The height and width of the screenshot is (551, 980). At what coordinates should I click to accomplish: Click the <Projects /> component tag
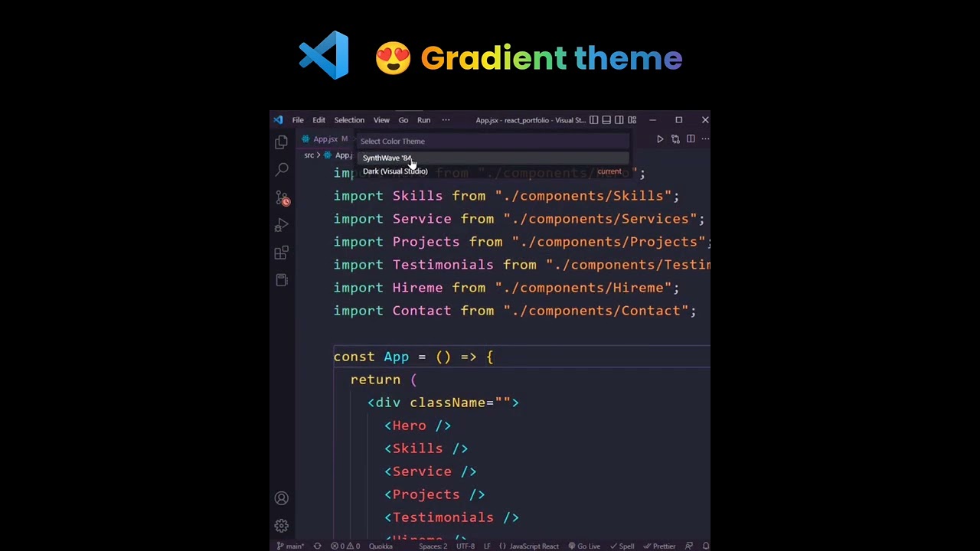(x=435, y=494)
